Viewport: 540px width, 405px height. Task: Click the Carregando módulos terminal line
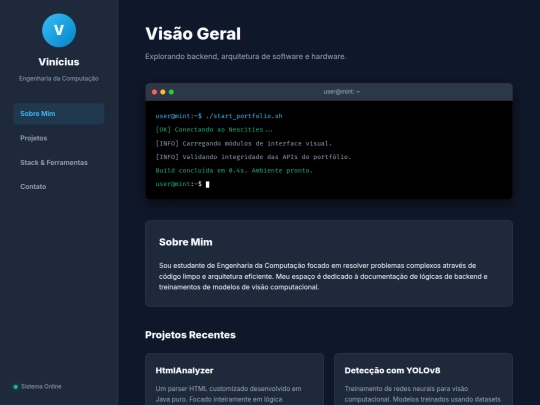click(x=244, y=144)
